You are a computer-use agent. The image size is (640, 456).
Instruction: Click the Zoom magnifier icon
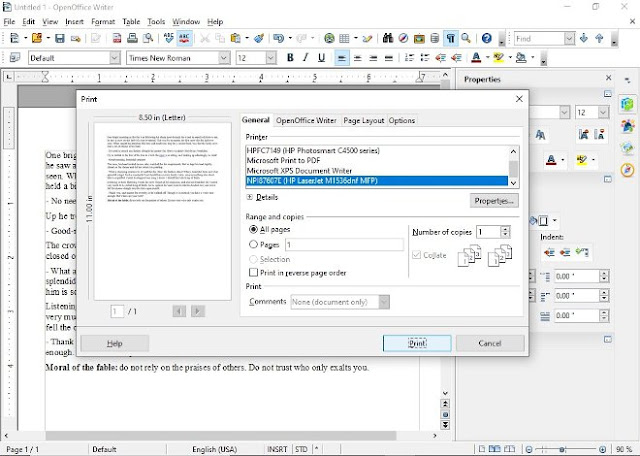[x=466, y=39]
